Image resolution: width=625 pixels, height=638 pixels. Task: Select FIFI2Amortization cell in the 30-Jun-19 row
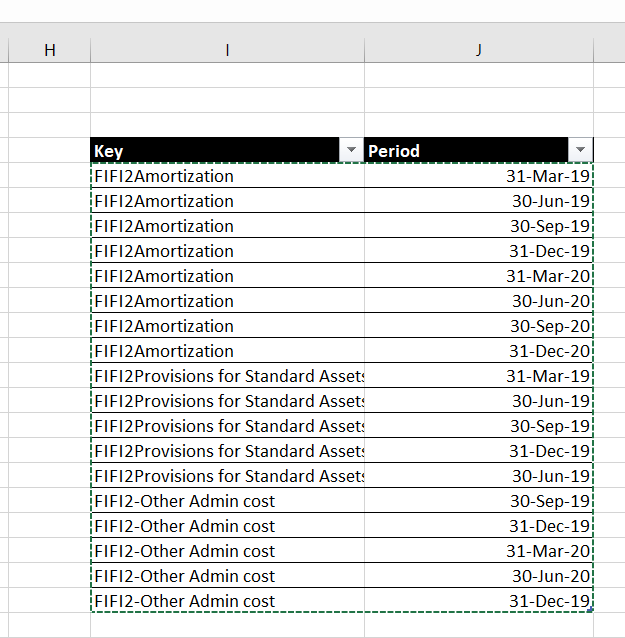tap(227, 201)
